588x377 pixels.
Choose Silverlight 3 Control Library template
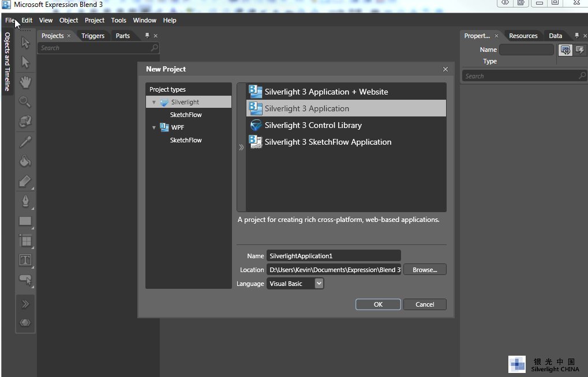click(313, 125)
